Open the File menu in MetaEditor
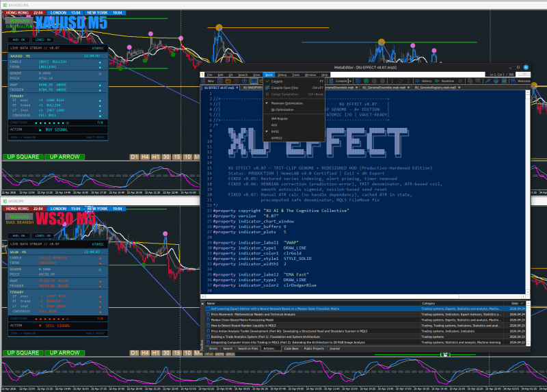 [210, 75]
